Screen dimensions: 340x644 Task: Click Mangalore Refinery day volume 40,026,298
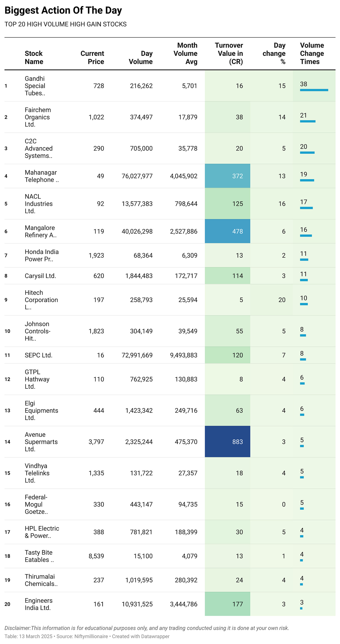[137, 231]
